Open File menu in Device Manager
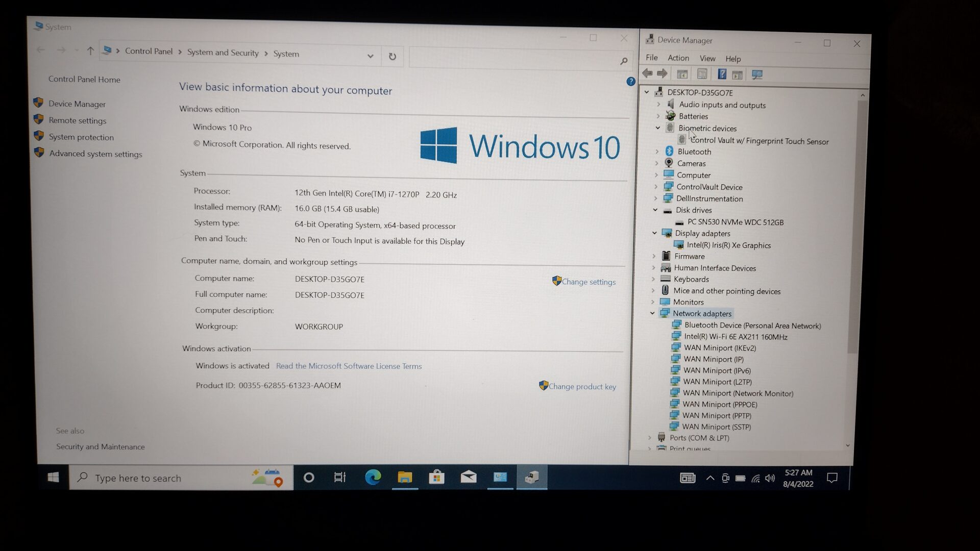This screenshot has height=551, width=980. coord(652,57)
